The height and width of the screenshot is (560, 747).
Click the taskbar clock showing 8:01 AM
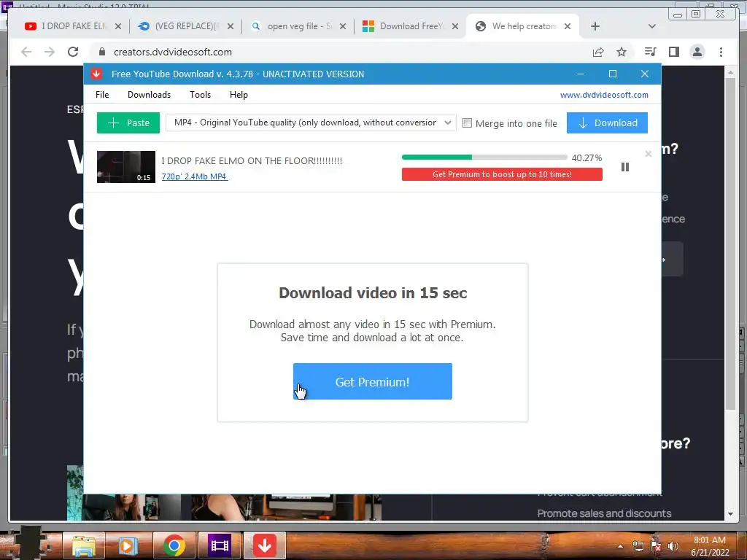[710, 546]
